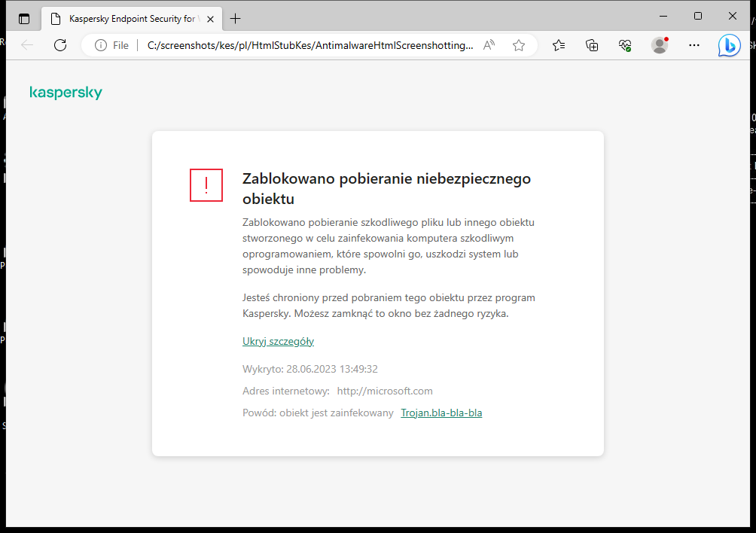Open the Read aloud feature
Screen dimensions: 756x533
click(489, 45)
